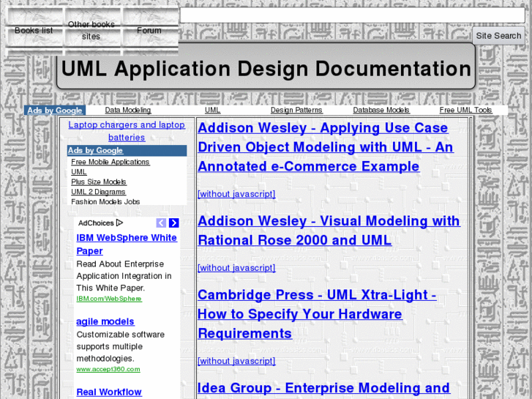The width and height of the screenshot is (532, 399).
Task: Open Visual Modeling with Rational Rose 2000 book
Action: click(329, 231)
